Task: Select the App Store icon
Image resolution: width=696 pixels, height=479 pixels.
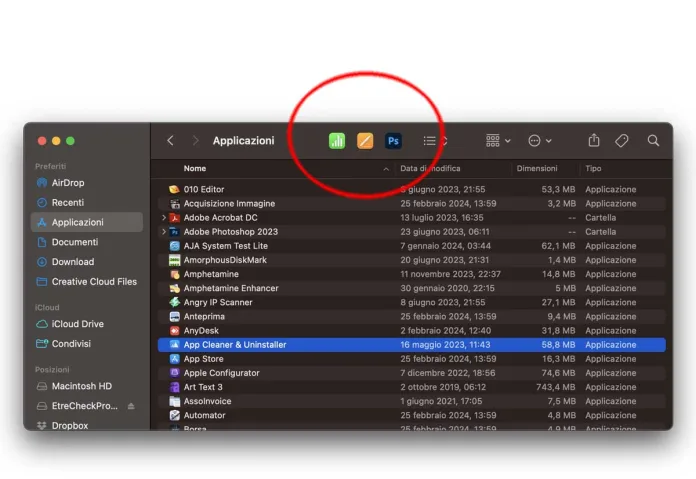Action: [174, 359]
